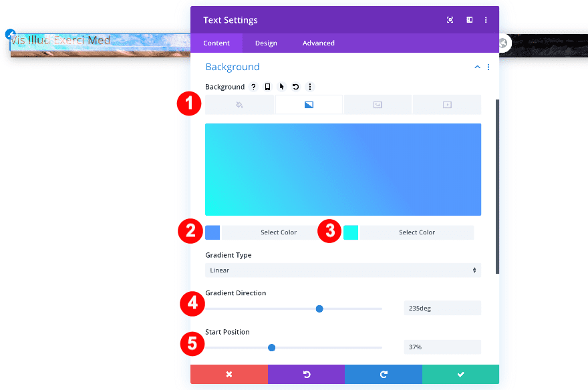The image size is (588, 390).
Task: Click the Start Position slider handle
Action: click(271, 348)
